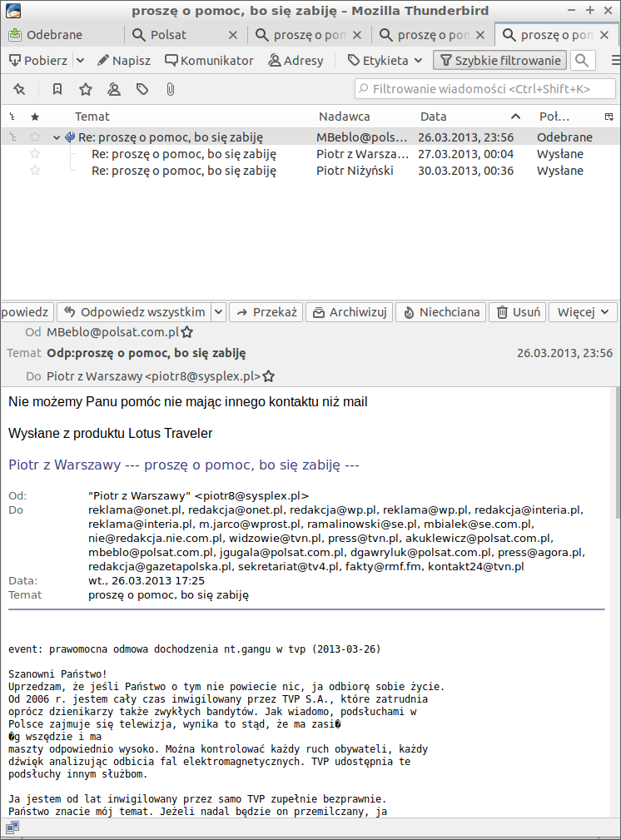The width and height of the screenshot is (621, 840).
Task: Click sender address MBeblo@polsat.com.pl
Action: [x=112, y=332]
